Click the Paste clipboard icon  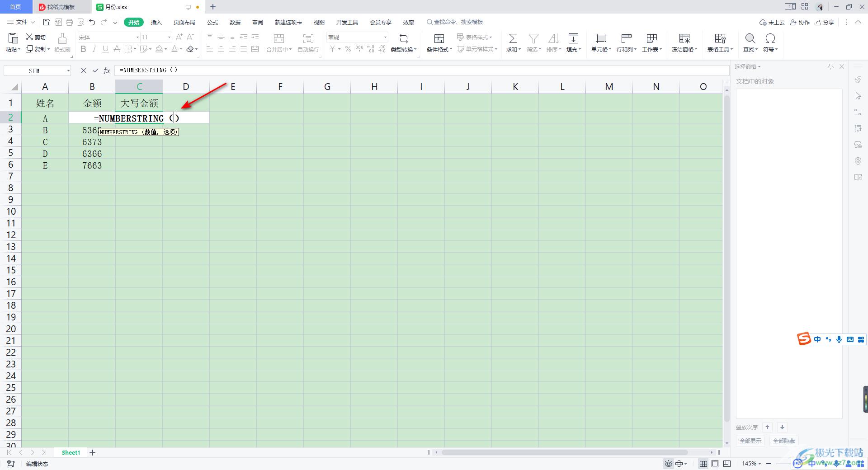coord(13,38)
